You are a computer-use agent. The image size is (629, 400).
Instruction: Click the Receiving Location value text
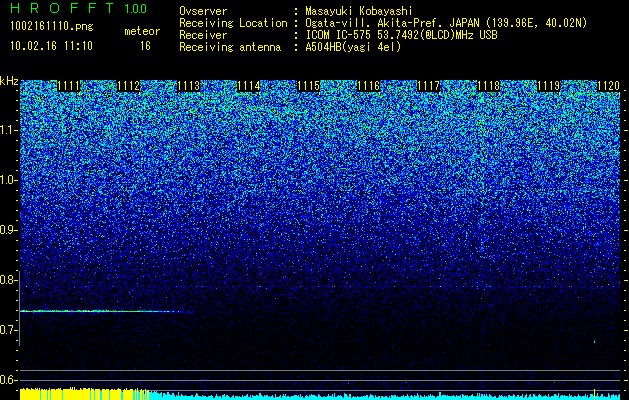(x=446, y=23)
